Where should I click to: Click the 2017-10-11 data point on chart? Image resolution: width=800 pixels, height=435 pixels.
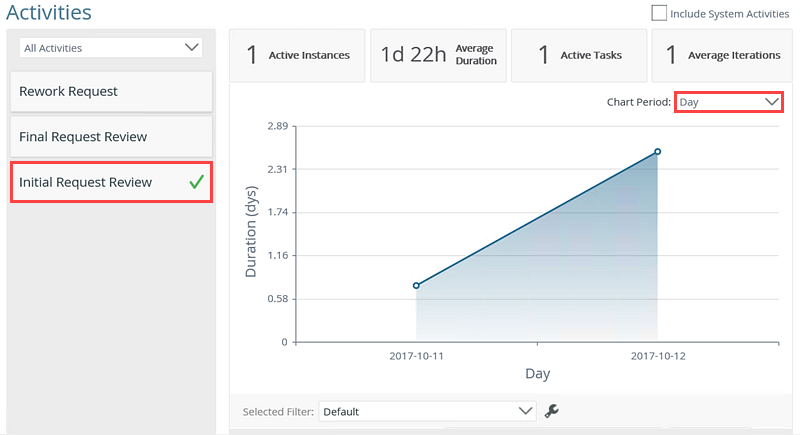pyautogui.click(x=416, y=286)
